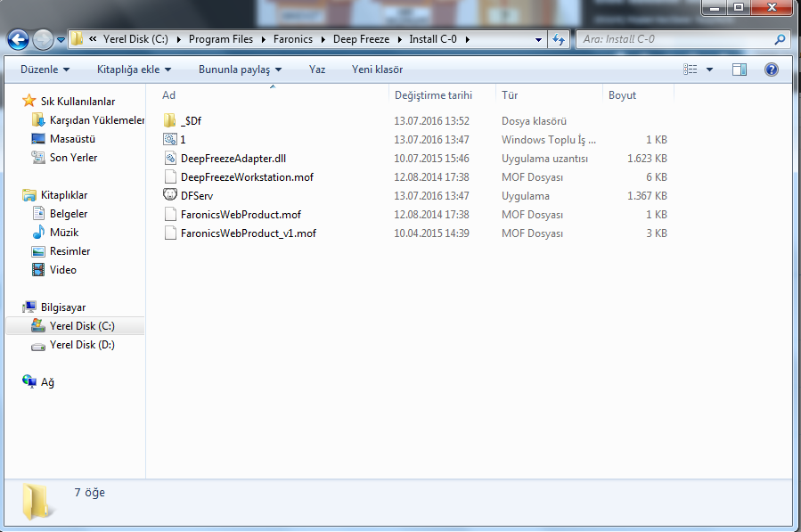Open the Düzenle menu
801x532 pixels.
[x=45, y=70]
